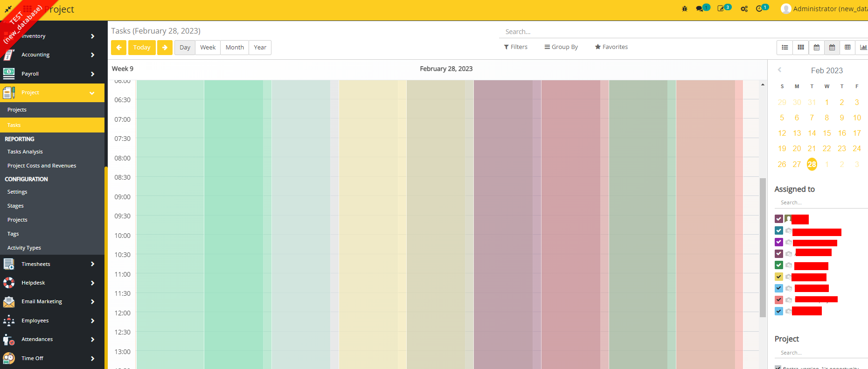Click the Attendances module icon

click(9, 340)
